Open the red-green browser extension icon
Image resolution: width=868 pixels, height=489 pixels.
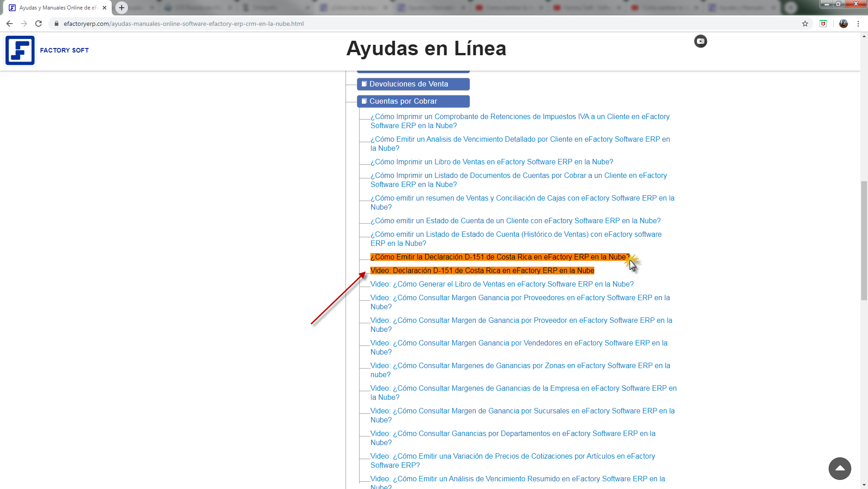tap(823, 24)
